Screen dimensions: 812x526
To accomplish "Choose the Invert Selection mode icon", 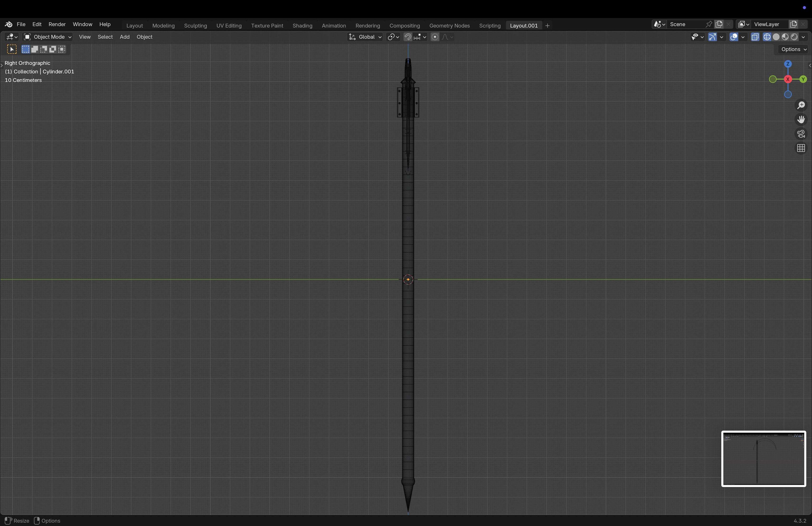I will [x=52, y=49].
